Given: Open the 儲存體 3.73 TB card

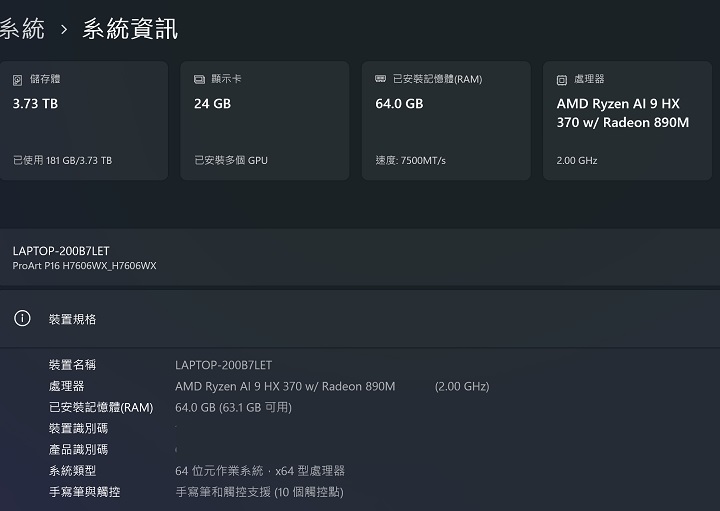Looking at the screenshot, I should pyautogui.click(x=84, y=121).
